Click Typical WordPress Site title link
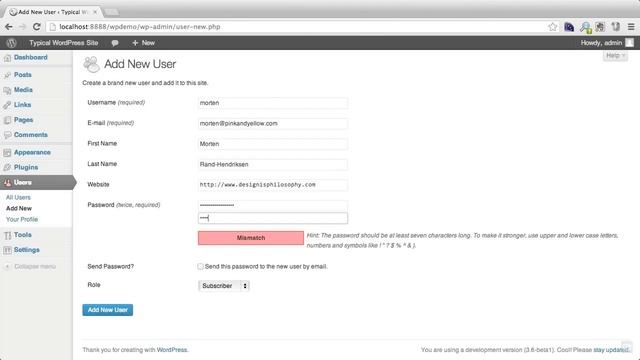This screenshot has height=360, width=640. (64, 43)
